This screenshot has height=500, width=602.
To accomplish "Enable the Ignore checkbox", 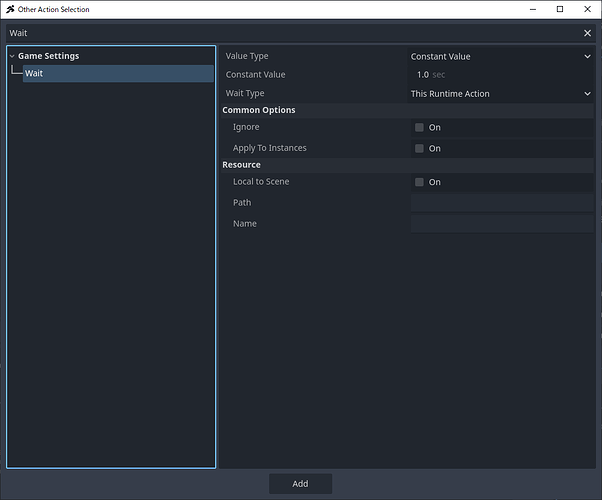I will [420, 128].
